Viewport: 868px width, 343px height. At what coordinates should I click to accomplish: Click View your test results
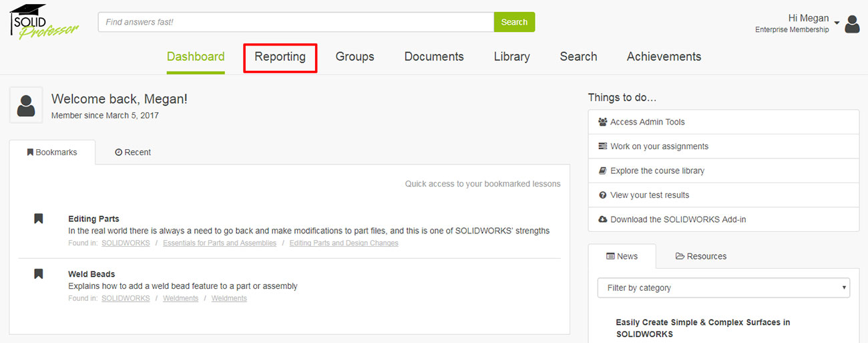724,195
